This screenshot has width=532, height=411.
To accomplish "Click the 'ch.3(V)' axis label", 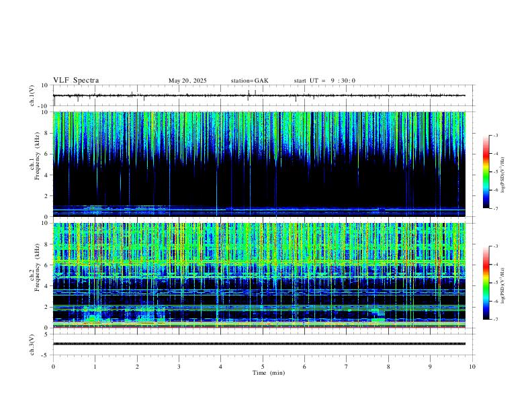I will [x=32, y=345].
